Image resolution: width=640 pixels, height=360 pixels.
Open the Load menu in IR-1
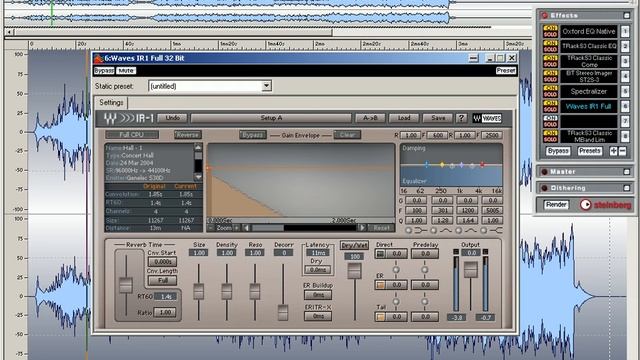[x=404, y=118]
